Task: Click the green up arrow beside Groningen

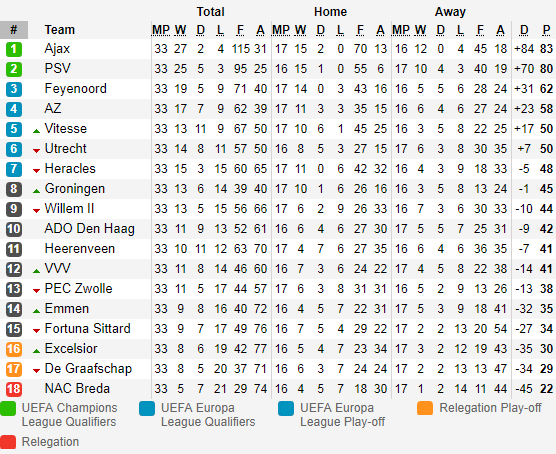Action: coord(36,191)
